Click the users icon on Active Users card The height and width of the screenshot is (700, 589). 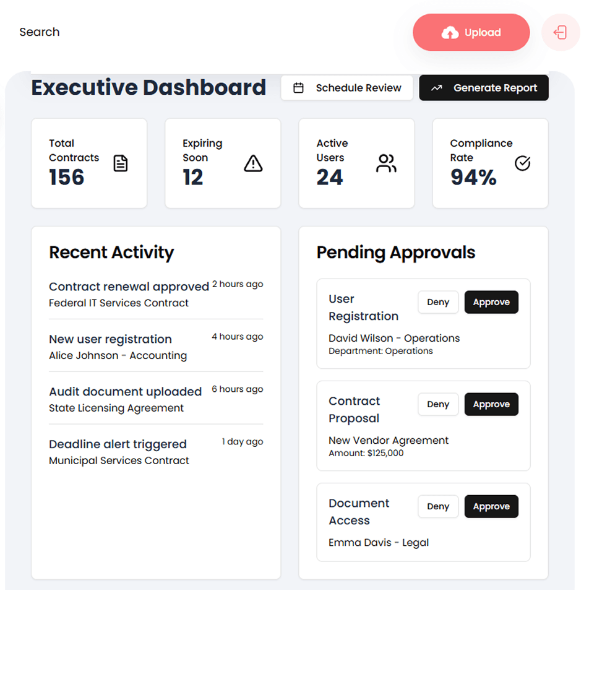pos(386,163)
